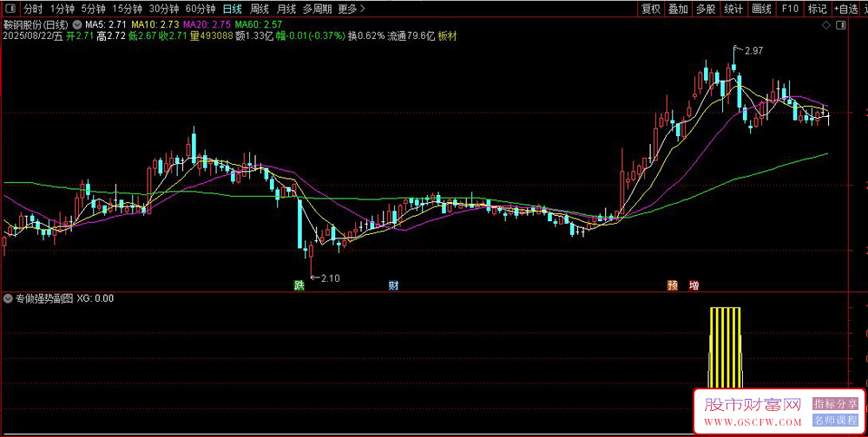Select the 15分钟 period tab
The image size is (868, 437).
[127, 9]
